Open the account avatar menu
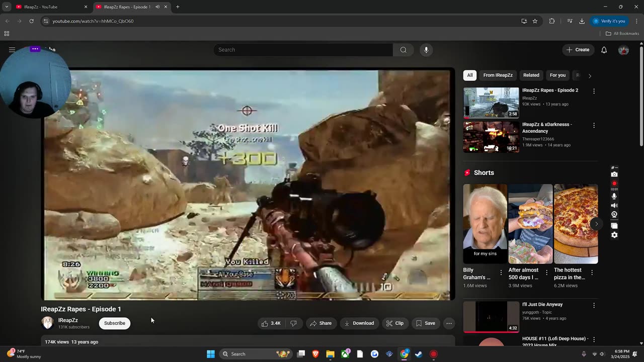This screenshot has width=644, height=362. (623, 50)
